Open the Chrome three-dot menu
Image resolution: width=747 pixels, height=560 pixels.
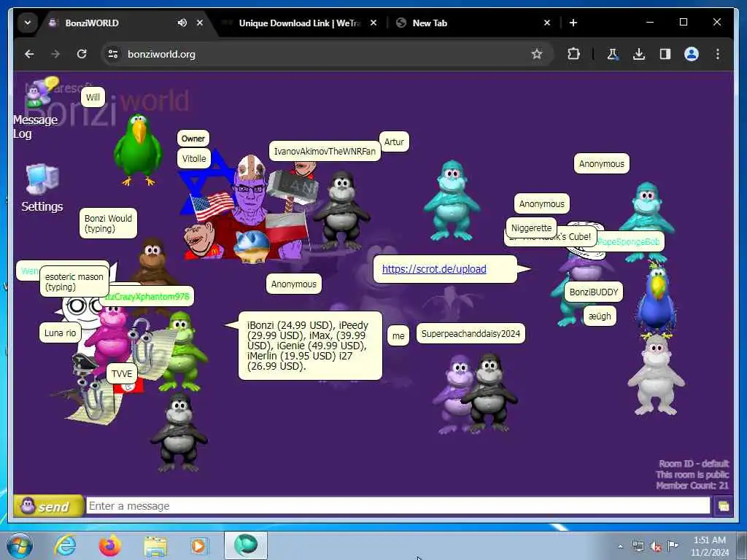point(718,54)
